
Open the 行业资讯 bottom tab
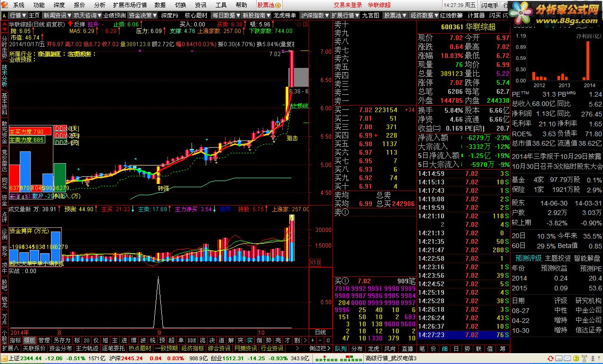pyautogui.click(x=272, y=348)
